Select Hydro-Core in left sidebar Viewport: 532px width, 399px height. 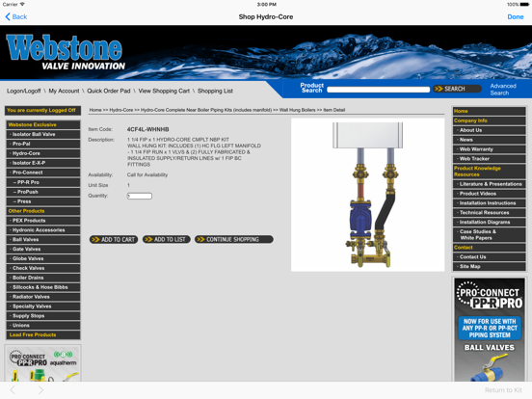click(x=43, y=153)
